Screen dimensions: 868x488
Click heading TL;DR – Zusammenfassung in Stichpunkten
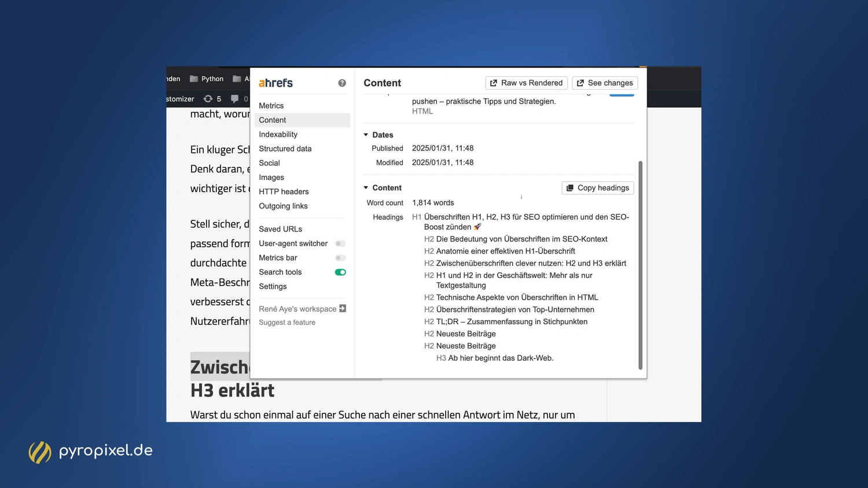[512, 322]
